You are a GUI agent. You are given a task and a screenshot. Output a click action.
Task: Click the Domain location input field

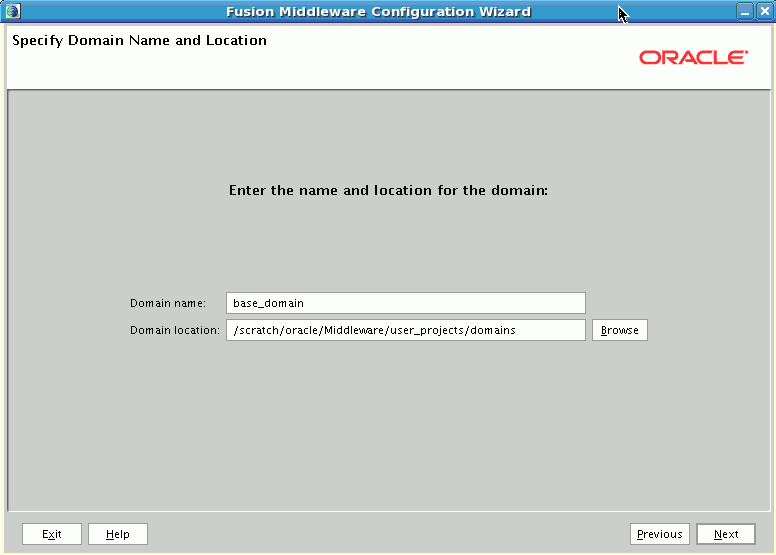tap(406, 330)
